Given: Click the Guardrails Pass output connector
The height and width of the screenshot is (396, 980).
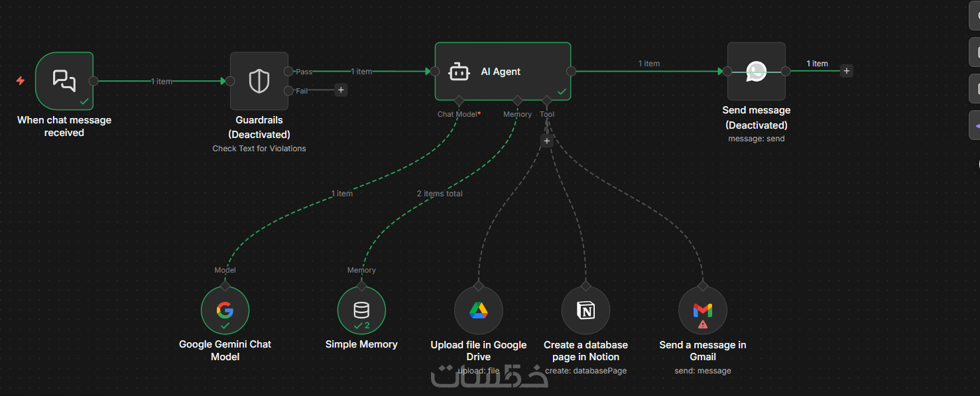Looking at the screenshot, I should pyautogui.click(x=288, y=71).
